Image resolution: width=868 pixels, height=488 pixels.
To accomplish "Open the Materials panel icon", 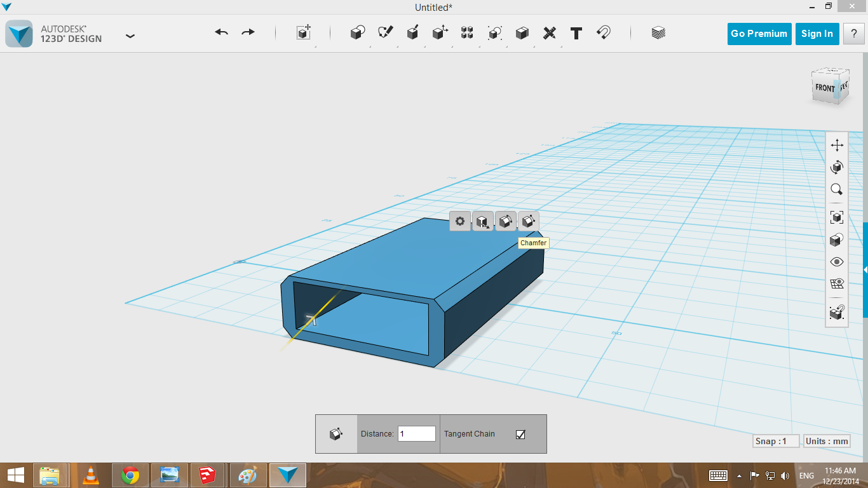I will click(658, 33).
